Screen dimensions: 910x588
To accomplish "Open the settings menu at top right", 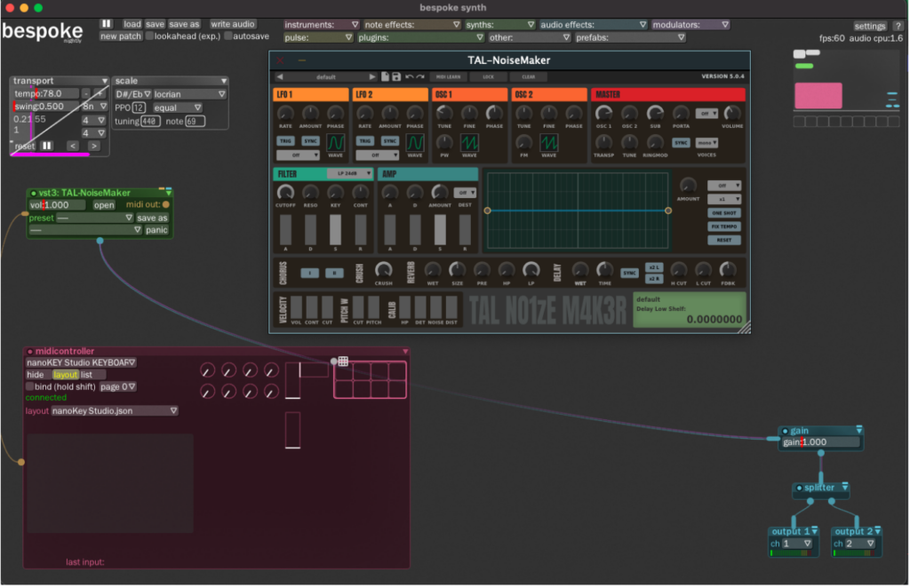I will (x=868, y=26).
